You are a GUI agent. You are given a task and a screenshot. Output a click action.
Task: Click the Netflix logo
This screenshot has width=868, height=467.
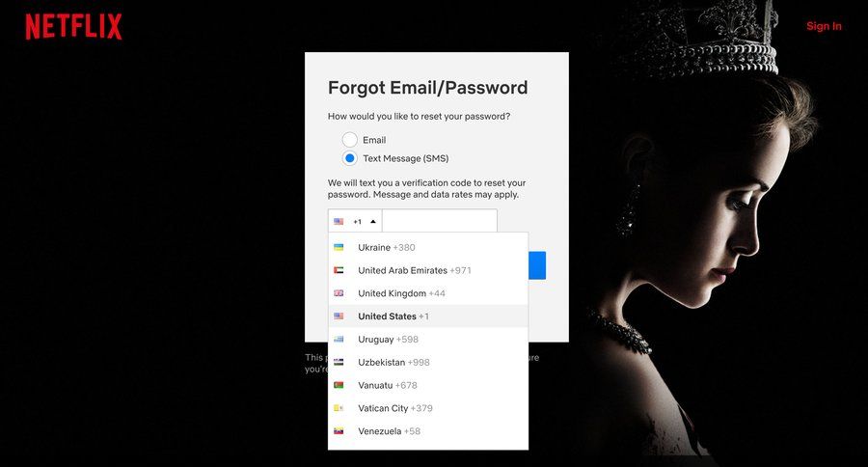point(73,27)
